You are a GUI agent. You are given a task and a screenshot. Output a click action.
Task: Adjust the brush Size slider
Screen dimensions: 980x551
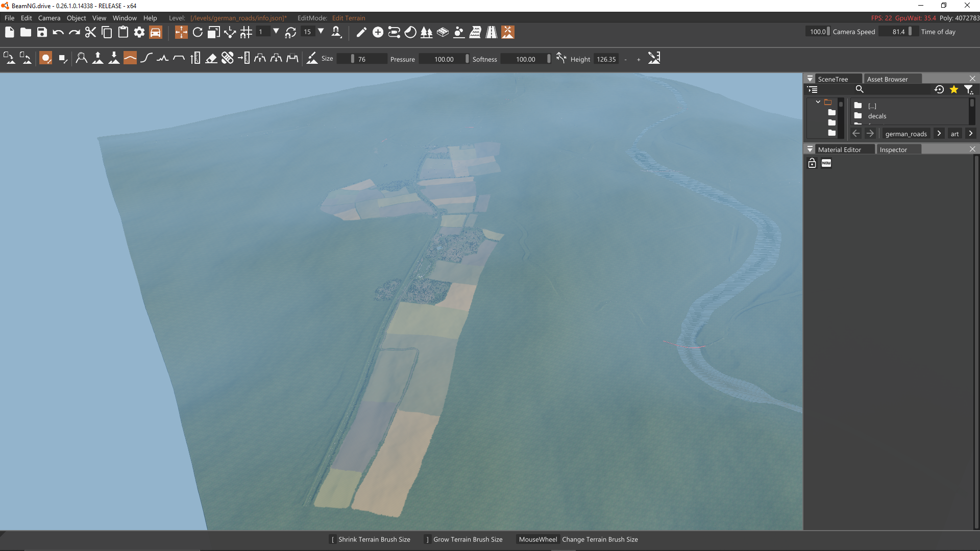361,59
